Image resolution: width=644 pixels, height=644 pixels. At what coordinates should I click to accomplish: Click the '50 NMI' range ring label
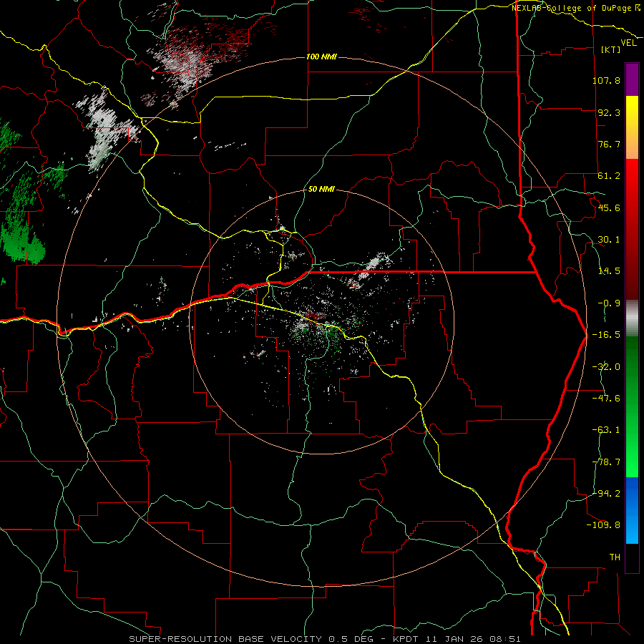point(321,189)
